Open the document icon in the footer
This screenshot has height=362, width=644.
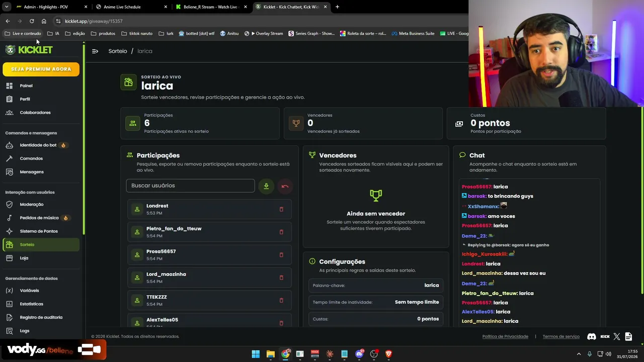point(628,336)
